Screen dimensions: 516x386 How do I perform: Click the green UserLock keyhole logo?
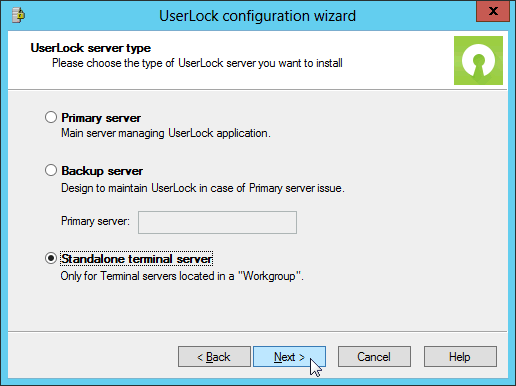tap(478, 60)
